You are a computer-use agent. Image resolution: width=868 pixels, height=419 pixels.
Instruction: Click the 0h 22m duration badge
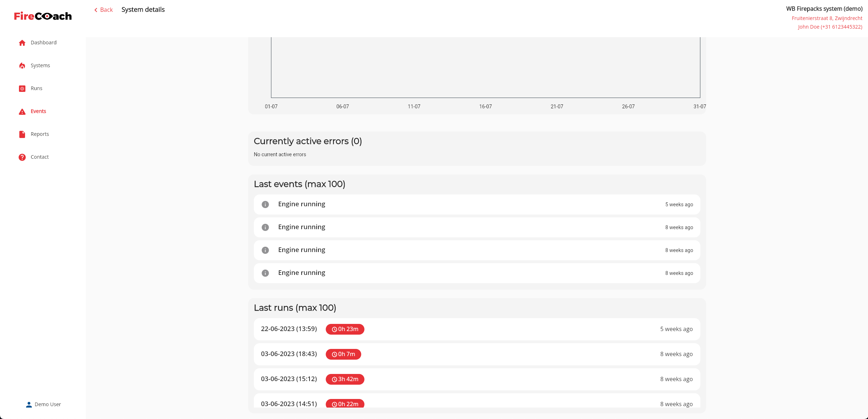click(345, 404)
